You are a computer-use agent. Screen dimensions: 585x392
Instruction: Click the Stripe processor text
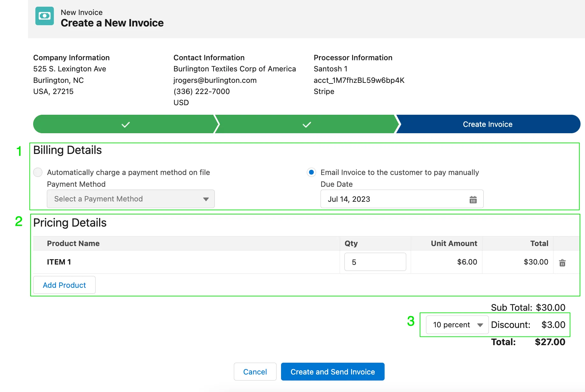tap(324, 91)
